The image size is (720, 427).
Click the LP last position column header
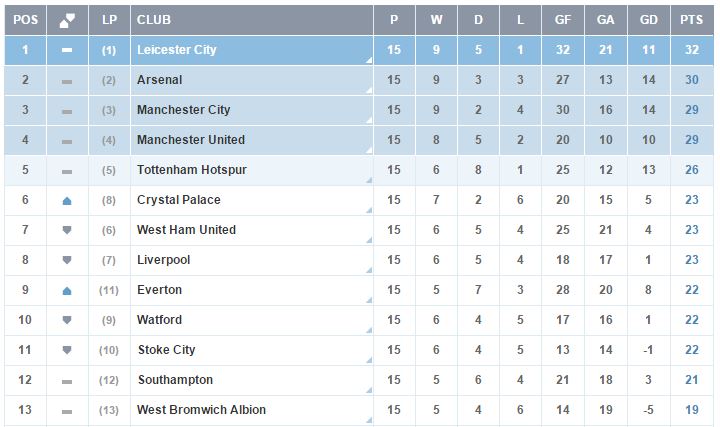coord(109,20)
